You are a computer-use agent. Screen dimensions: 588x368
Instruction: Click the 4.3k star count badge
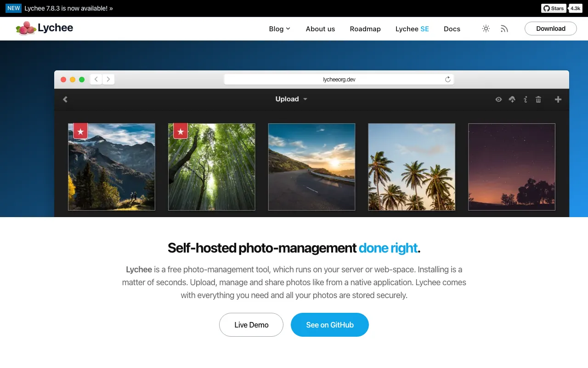point(575,8)
